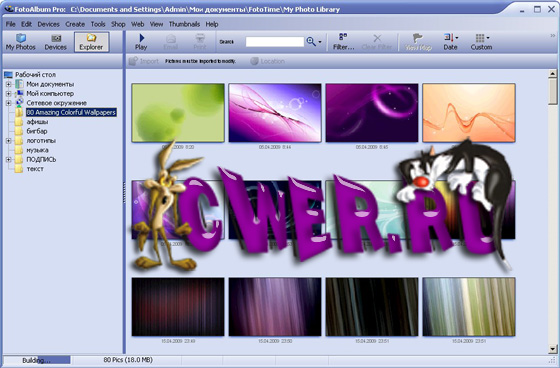
Task: Expand the логотипы folder node
Action: pyautogui.click(x=8, y=141)
